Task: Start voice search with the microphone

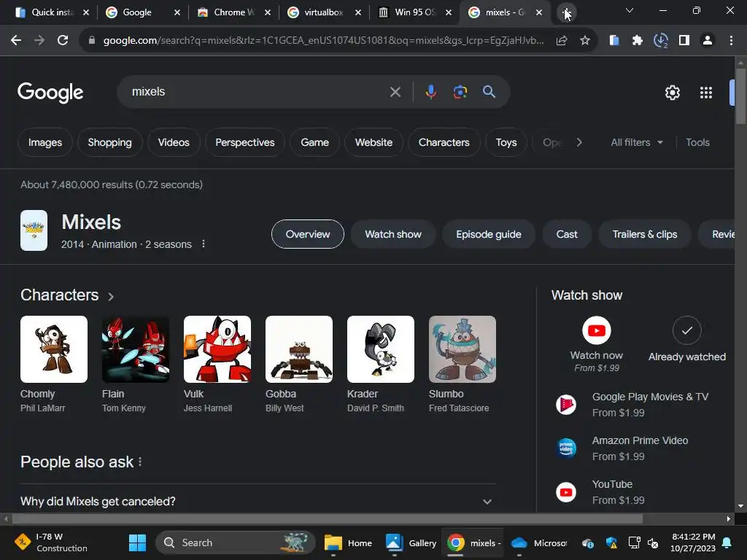Action: [430, 92]
